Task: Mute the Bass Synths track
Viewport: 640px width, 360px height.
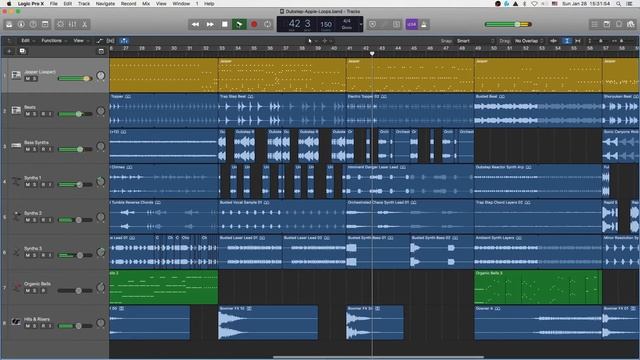Action: coord(27,149)
